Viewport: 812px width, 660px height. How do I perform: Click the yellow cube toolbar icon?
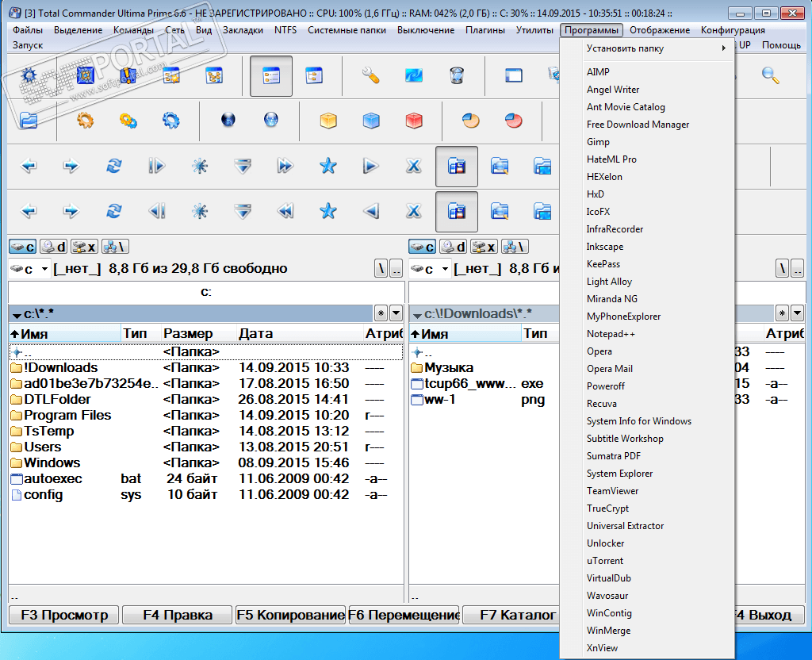pos(328,121)
